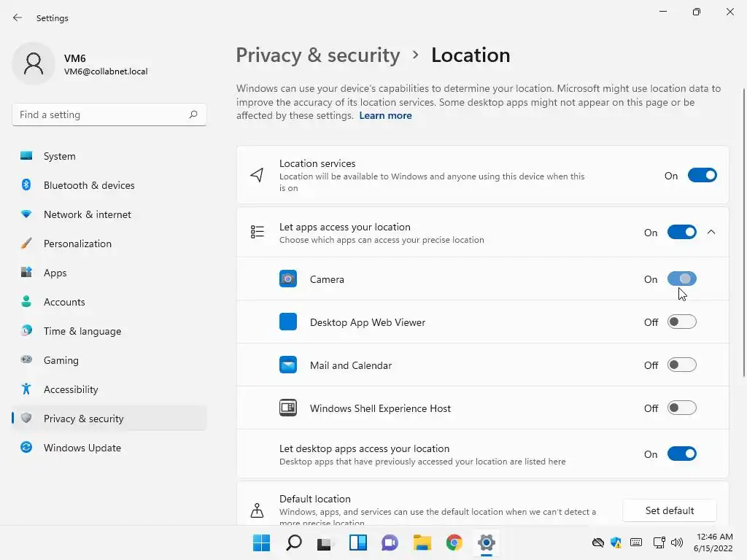Navigate back to Privacy & security breadcrumb
Image resolution: width=747 pixels, height=560 pixels.
[318, 55]
